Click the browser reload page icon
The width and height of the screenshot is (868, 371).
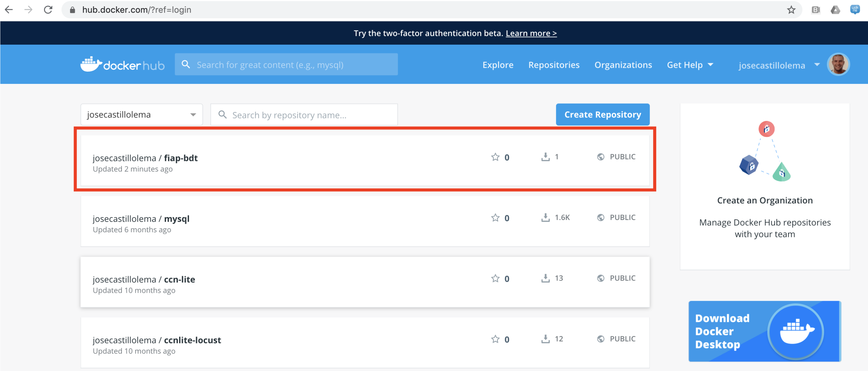(x=48, y=10)
